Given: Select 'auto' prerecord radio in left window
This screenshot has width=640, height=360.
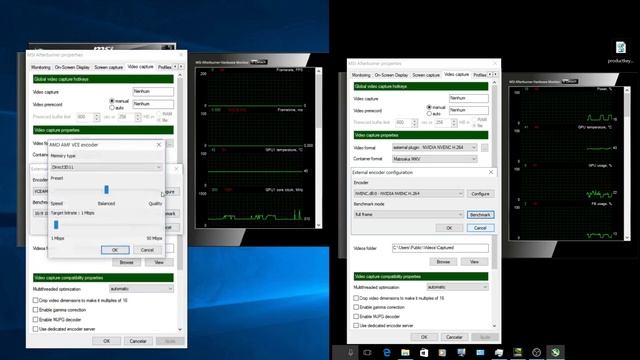Looking at the screenshot, I should (x=112, y=108).
